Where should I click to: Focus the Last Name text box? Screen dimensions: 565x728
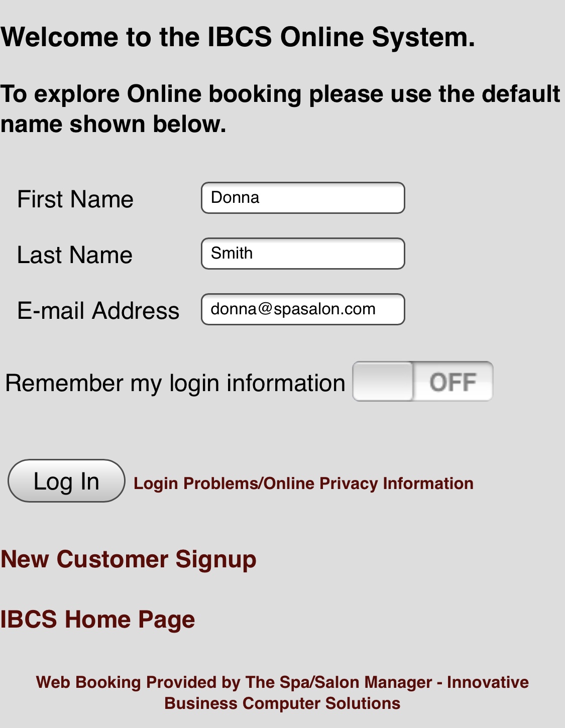click(x=303, y=254)
